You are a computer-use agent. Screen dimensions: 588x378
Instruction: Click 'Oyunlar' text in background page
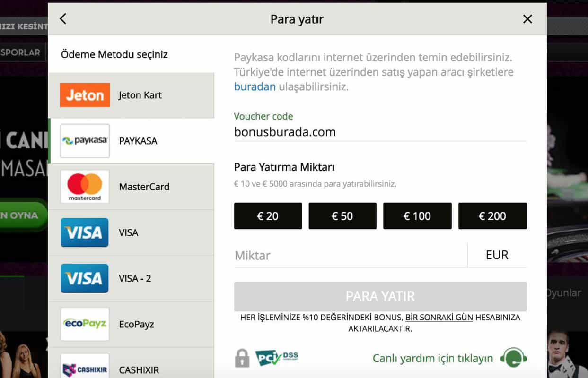(x=563, y=292)
